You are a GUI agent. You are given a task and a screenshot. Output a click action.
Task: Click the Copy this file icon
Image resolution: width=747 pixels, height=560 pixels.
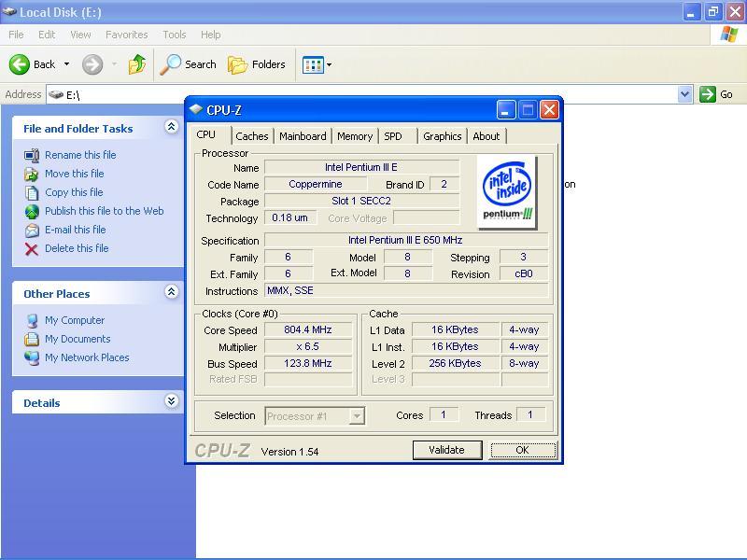point(32,193)
